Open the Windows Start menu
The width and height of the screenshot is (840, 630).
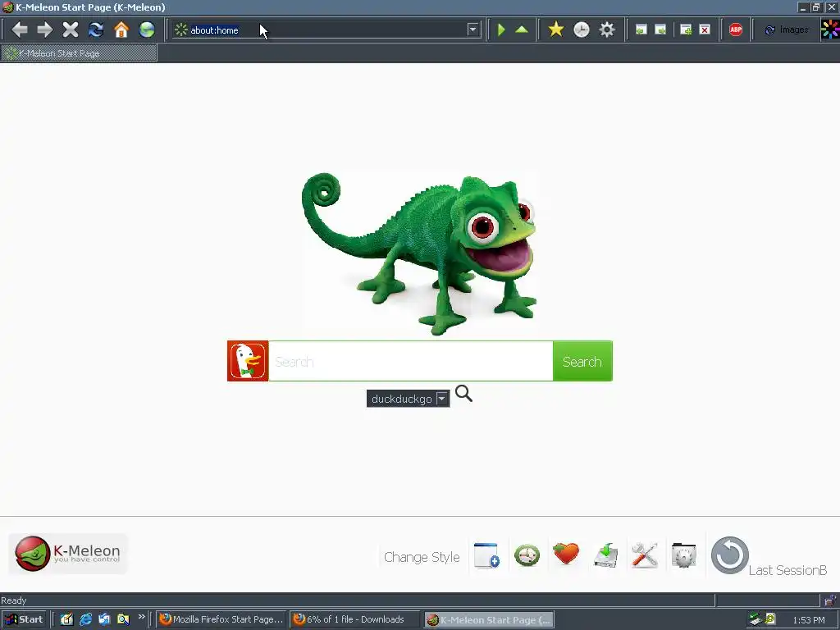tap(23, 619)
